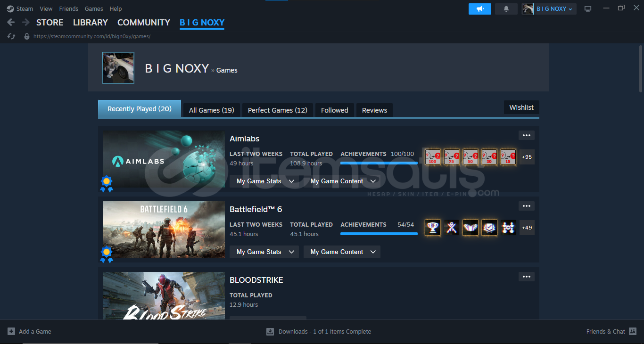
Task: Open the Aimlabs game title link
Action: tap(244, 139)
